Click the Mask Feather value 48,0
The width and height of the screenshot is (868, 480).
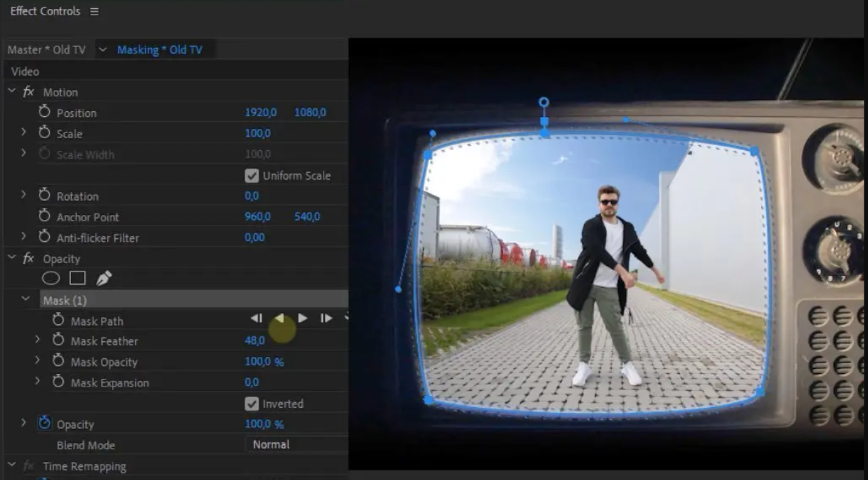(255, 341)
